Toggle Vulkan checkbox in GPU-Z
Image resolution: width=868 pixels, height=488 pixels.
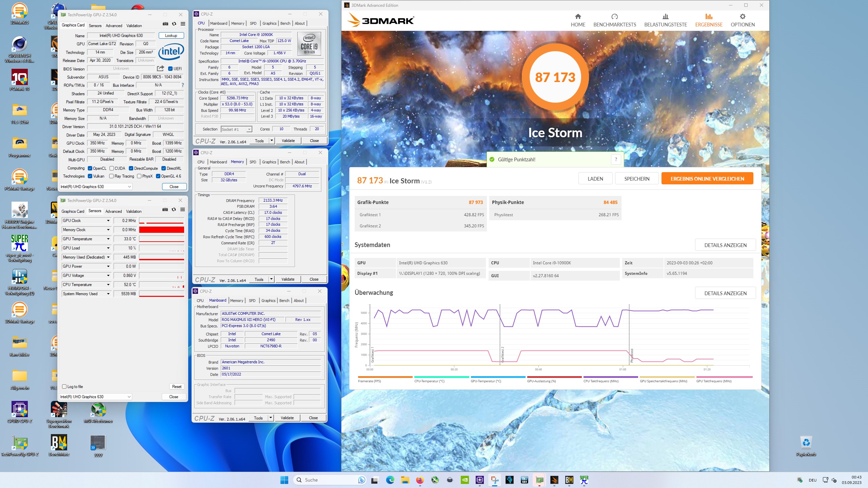(90, 176)
